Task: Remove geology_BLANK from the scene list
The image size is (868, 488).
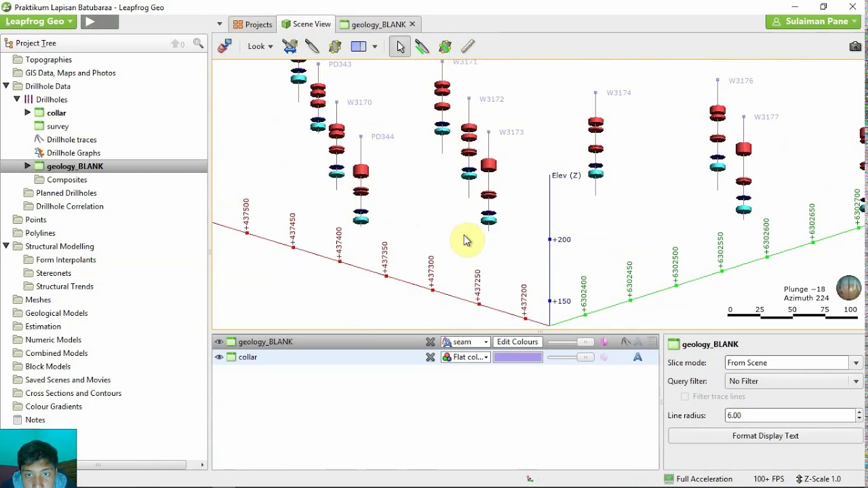Action: [430, 342]
